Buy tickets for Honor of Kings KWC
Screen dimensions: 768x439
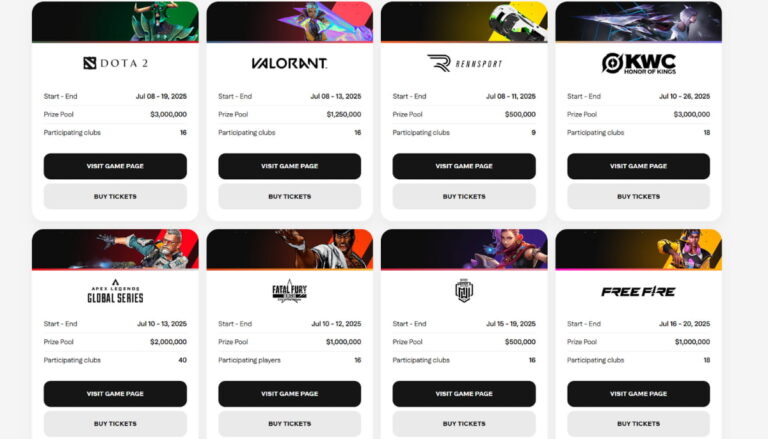pyautogui.click(x=638, y=196)
